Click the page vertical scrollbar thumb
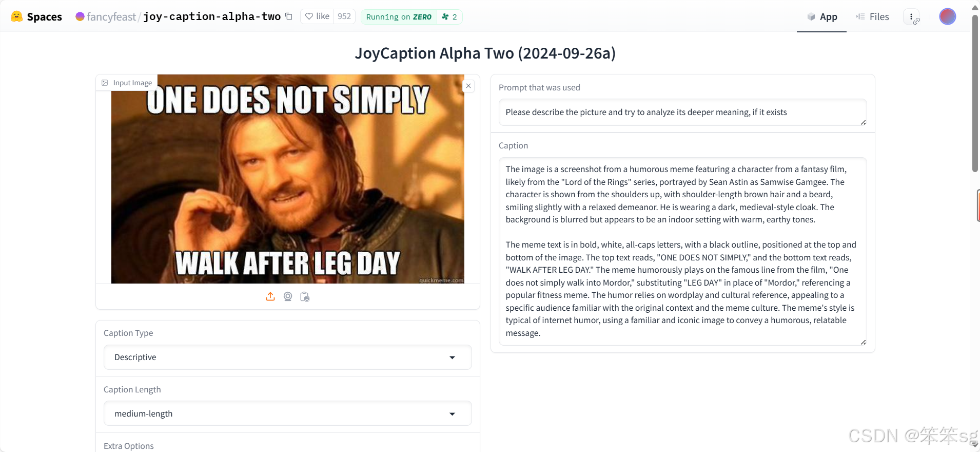The image size is (980, 452). click(x=975, y=92)
